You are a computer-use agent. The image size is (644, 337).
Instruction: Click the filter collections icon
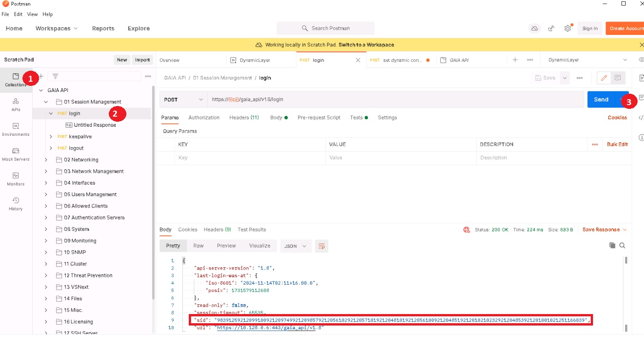(55, 76)
